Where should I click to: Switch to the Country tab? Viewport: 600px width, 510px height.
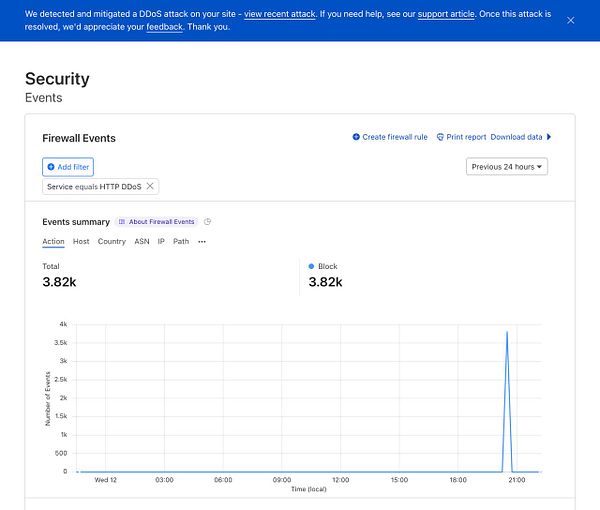pos(112,241)
